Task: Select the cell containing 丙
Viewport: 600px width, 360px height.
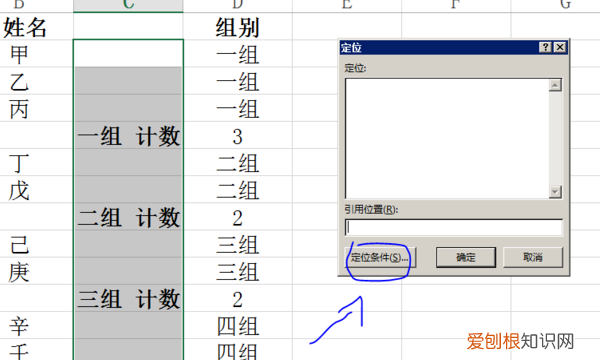Action: coord(36,108)
